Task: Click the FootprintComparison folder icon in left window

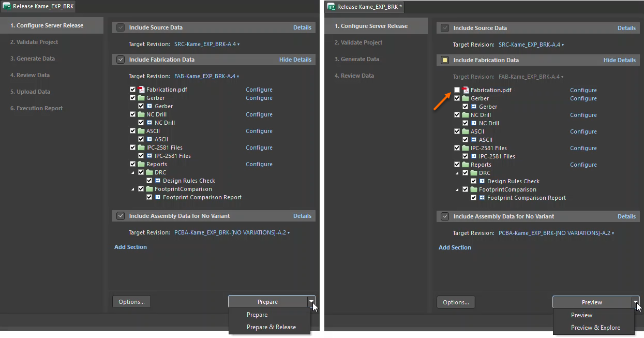Action: (149, 189)
